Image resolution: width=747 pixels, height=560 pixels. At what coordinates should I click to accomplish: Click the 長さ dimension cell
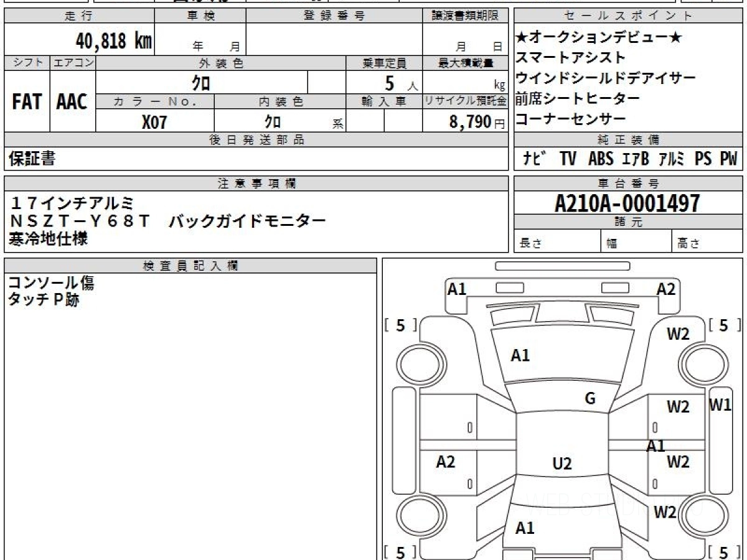pyautogui.click(x=558, y=242)
